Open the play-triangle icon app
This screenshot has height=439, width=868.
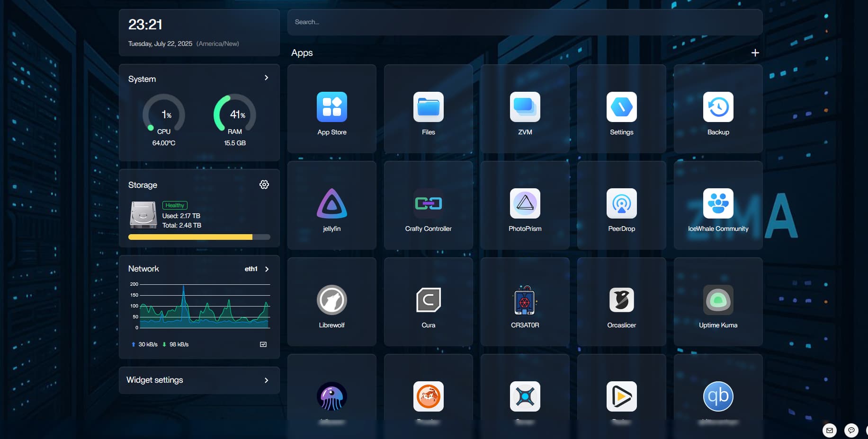621,396
